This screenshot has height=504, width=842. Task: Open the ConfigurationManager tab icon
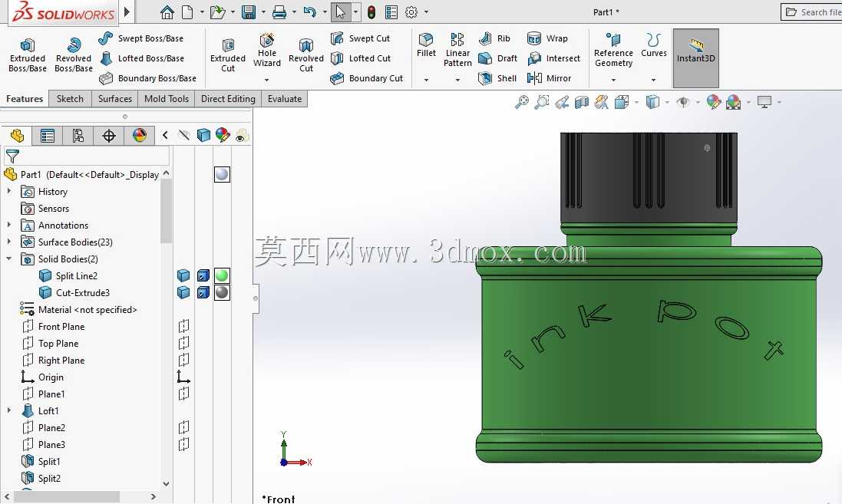[78, 136]
